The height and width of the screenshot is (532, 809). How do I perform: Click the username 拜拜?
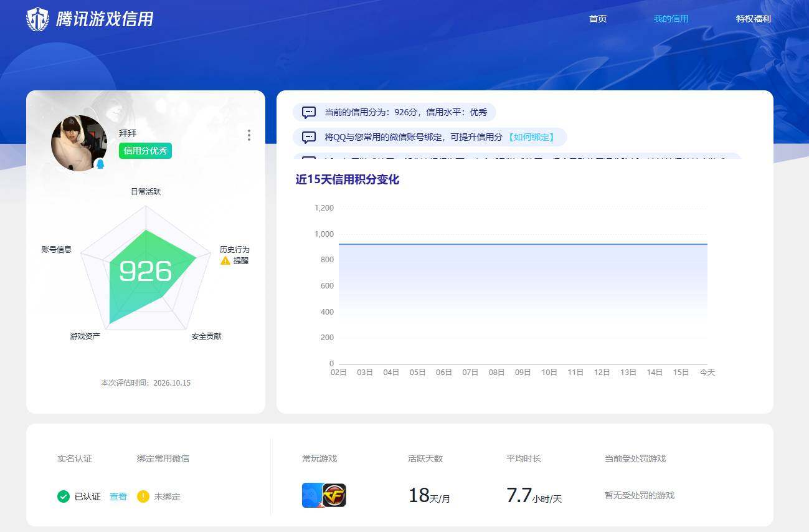128,133
